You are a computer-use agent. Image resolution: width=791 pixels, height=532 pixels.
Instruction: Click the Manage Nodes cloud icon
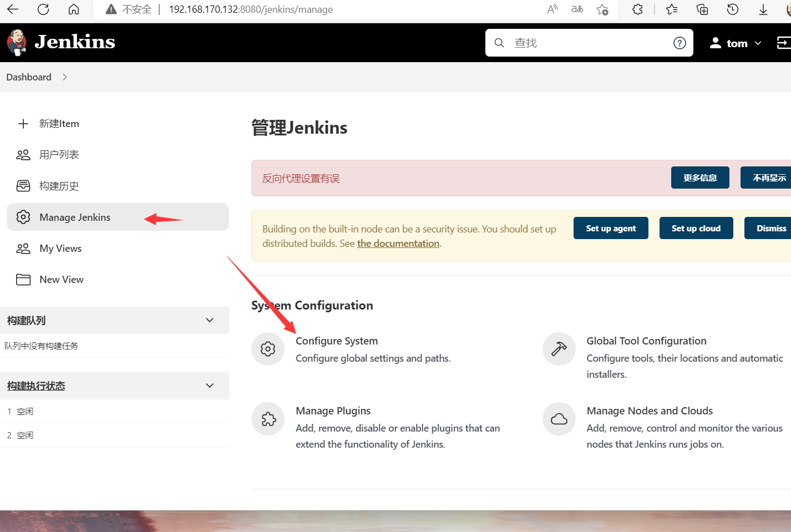coord(559,419)
